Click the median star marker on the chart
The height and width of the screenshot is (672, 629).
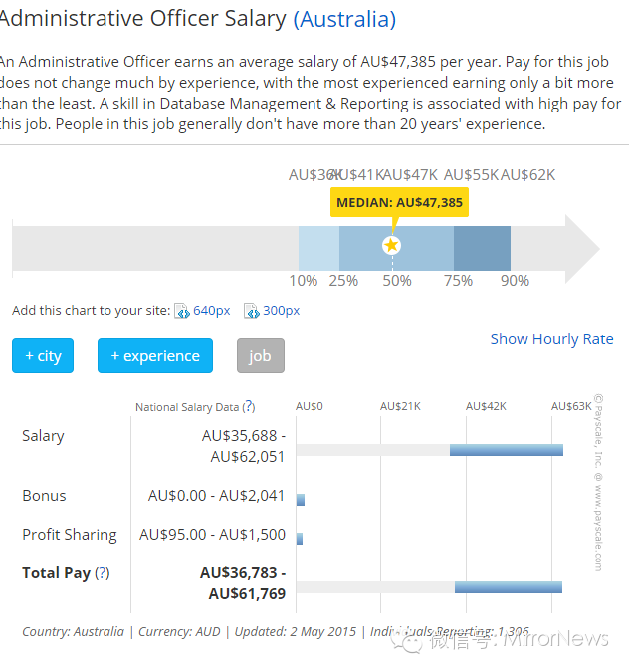pyautogui.click(x=391, y=245)
